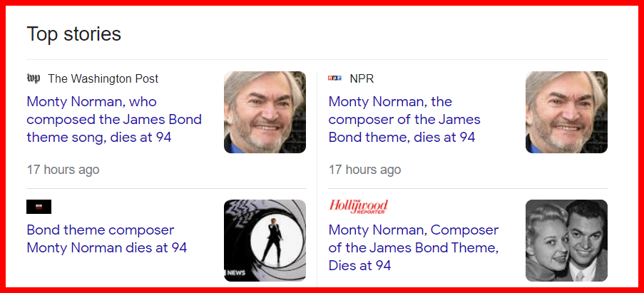Click 'The Washington Post' source name

coord(103,78)
